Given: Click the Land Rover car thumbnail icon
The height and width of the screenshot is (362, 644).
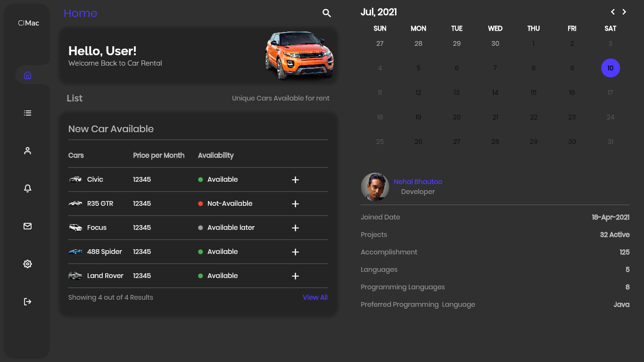Looking at the screenshot, I should (x=75, y=276).
